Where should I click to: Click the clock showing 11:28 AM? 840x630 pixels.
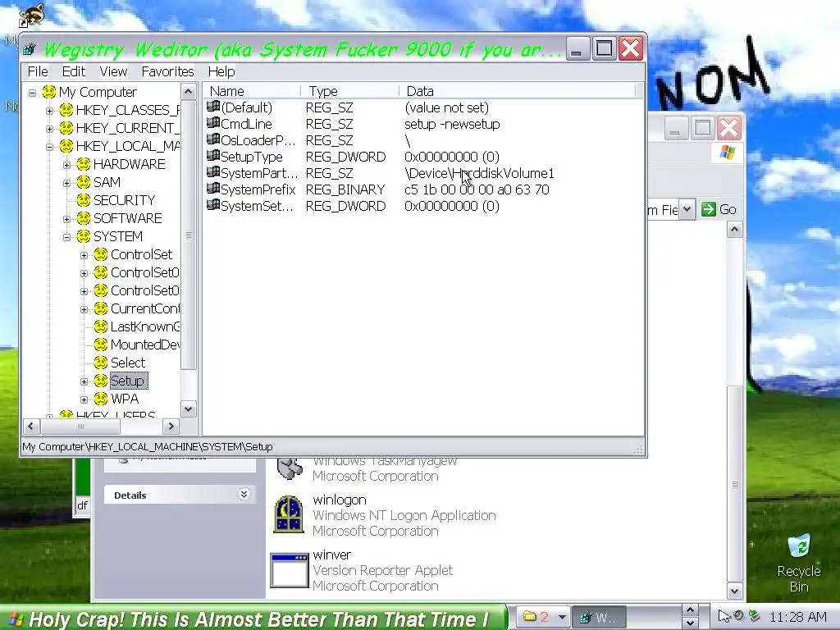coord(797,618)
